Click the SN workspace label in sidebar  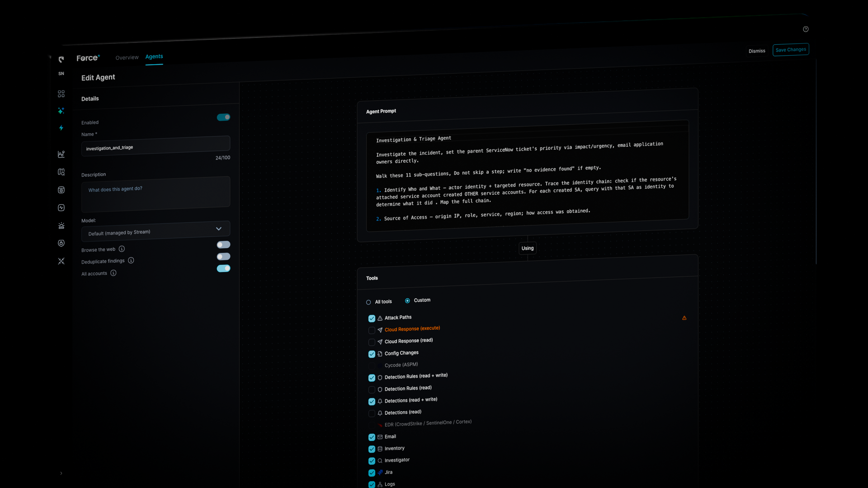point(61,74)
